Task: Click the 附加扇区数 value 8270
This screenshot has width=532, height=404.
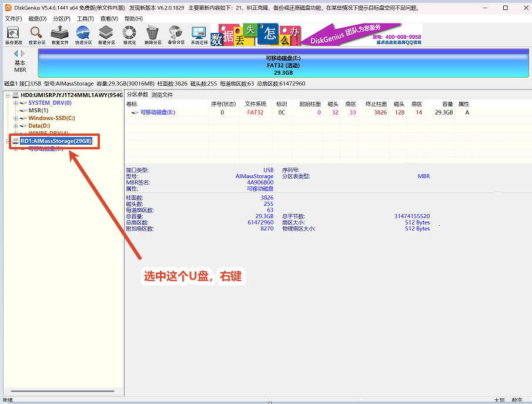Action: point(267,229)
